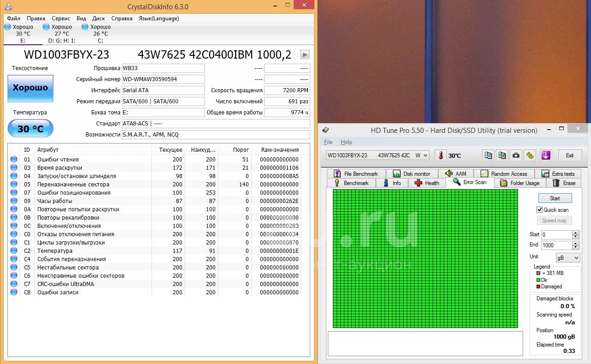Open the Help menu in HD Tune
This screenshot has height=364, width=591.
pos(346,142)
